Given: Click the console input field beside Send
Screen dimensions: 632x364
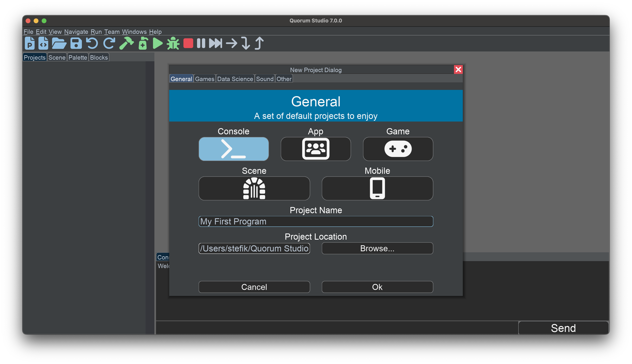Looking at the screenshot, I should pyautogui.click(x=337, y=328).
